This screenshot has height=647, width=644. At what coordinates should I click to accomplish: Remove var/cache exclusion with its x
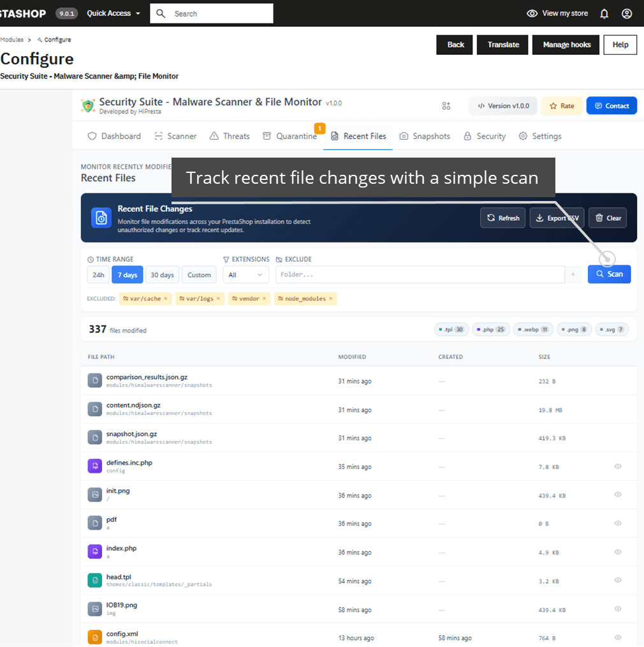166,299
